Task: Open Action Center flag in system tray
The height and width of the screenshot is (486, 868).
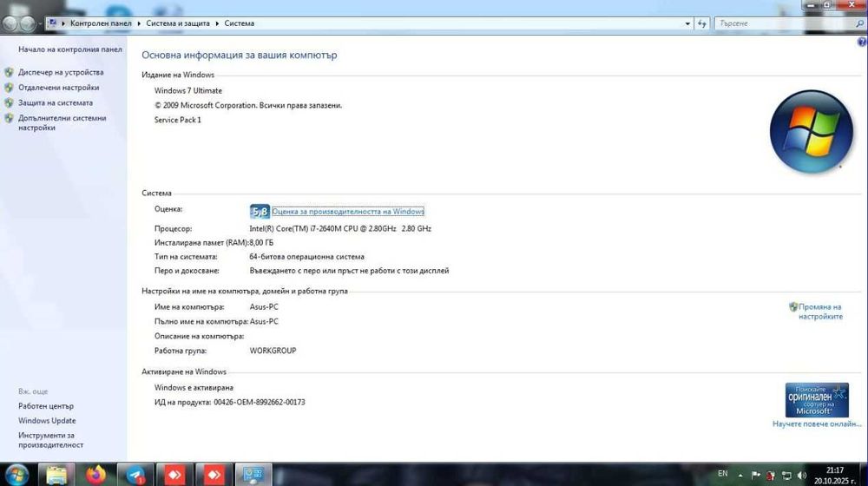Action: pyautogui.click(x=756, y=475)
